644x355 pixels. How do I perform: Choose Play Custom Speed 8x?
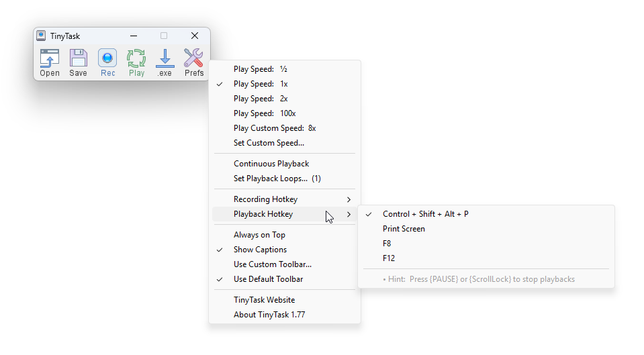285,128
